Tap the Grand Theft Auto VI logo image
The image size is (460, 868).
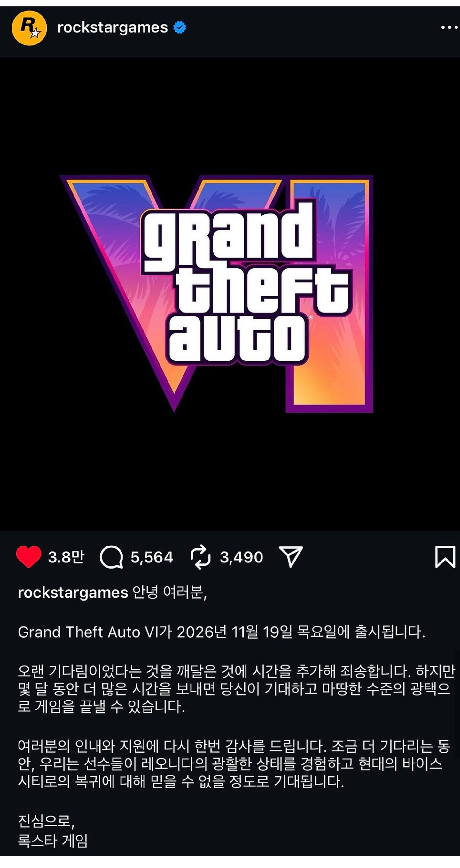(217, 293)
